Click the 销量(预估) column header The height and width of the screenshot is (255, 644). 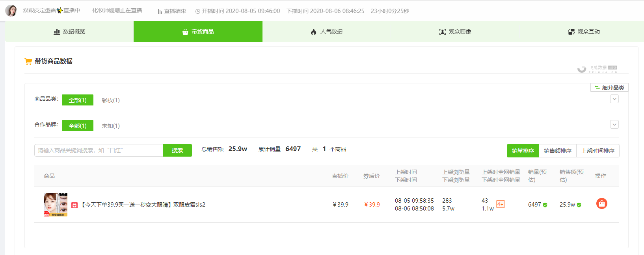(x=538, y=176)
